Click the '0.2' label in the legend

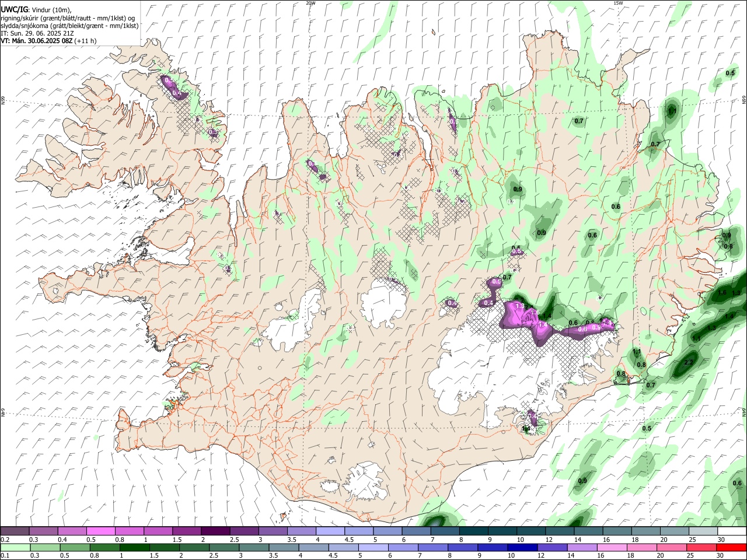coord(5,540)
